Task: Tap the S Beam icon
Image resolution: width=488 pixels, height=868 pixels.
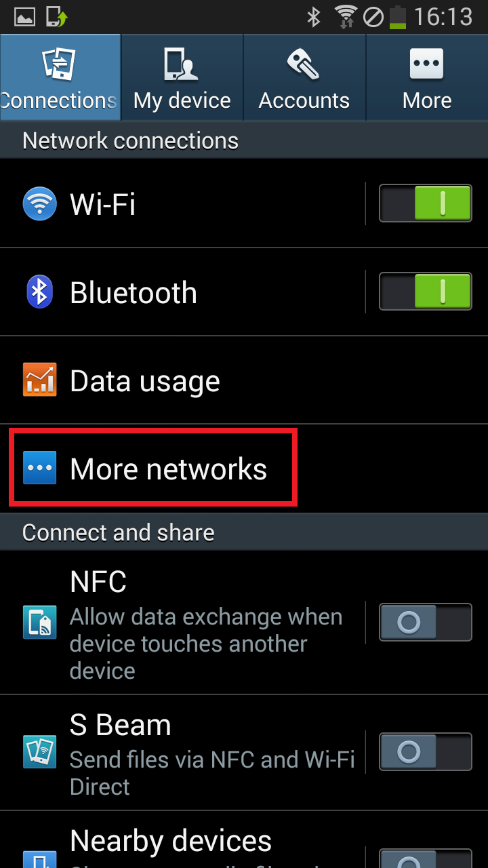Action: [39, 751]
